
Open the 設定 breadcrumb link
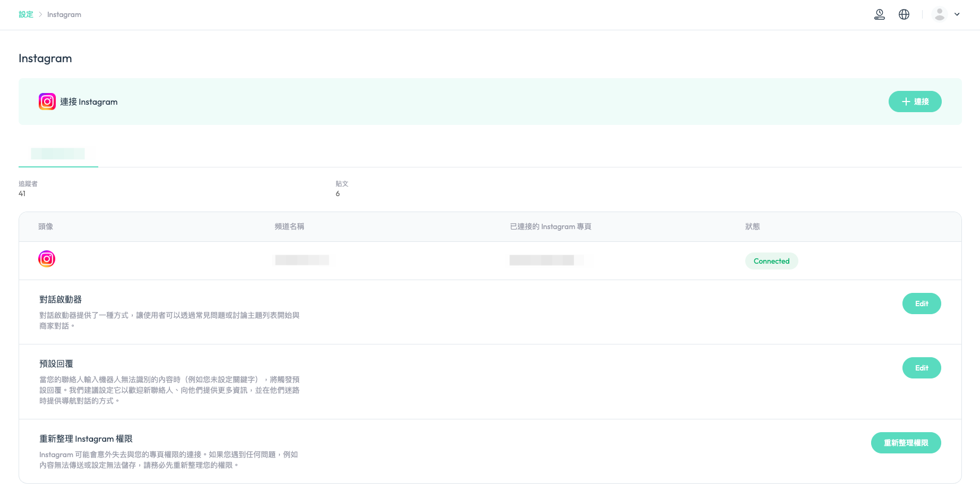pyautogui.click(x=26, y=14)
